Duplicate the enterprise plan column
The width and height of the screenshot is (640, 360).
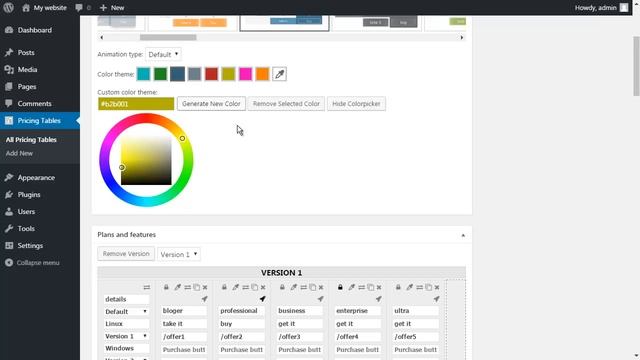click(370, 287)
